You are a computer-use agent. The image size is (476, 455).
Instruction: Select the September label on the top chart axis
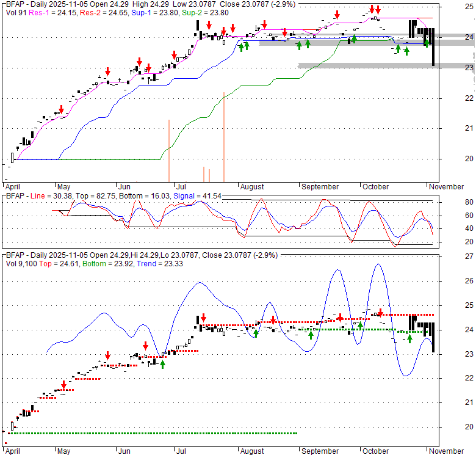coord(319,186)
